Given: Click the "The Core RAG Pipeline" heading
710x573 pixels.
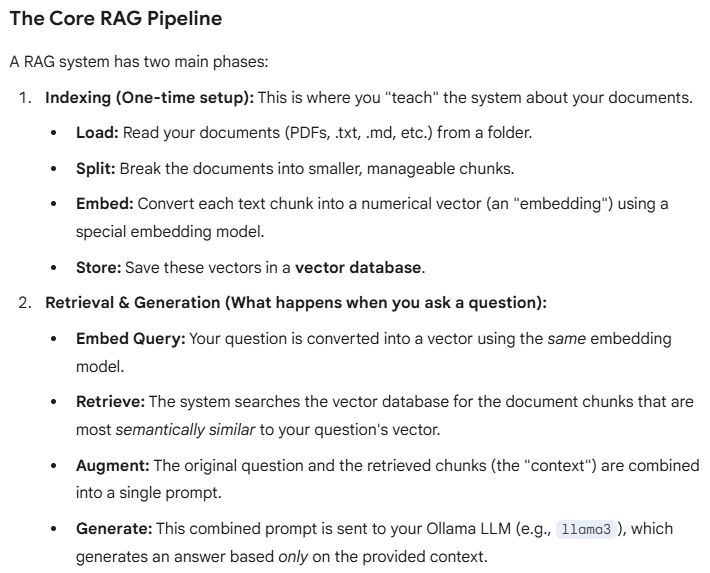Looking at the screenshot, I should tap(116, 20).
